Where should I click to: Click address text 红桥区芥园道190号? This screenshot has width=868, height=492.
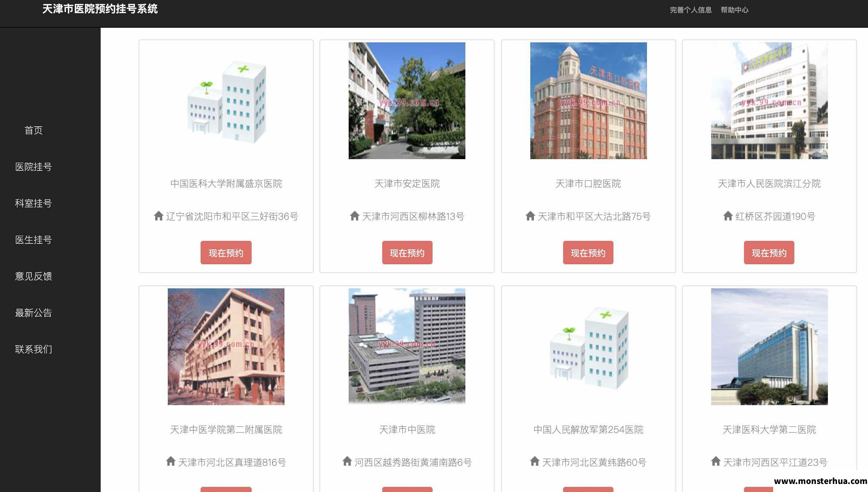point(775,216)
